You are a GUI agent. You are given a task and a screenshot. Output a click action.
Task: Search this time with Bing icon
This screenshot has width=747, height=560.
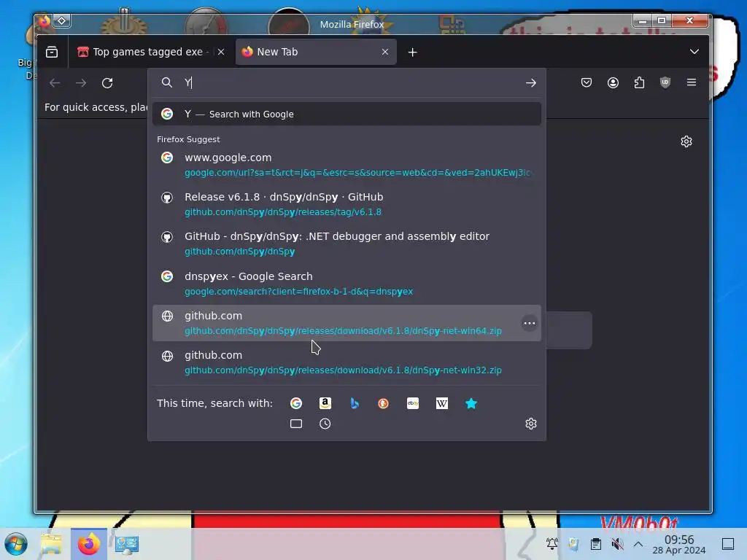[355, 403]
